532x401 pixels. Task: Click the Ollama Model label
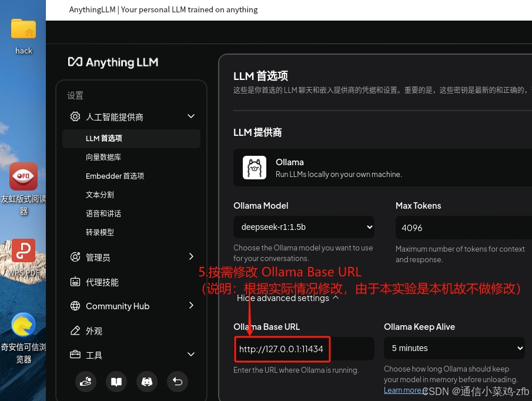point(260,206)
